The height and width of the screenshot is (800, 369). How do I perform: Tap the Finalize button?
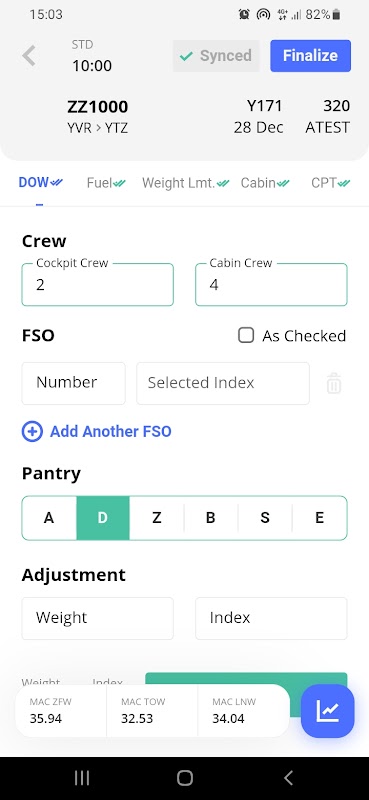tap(310, 56)
